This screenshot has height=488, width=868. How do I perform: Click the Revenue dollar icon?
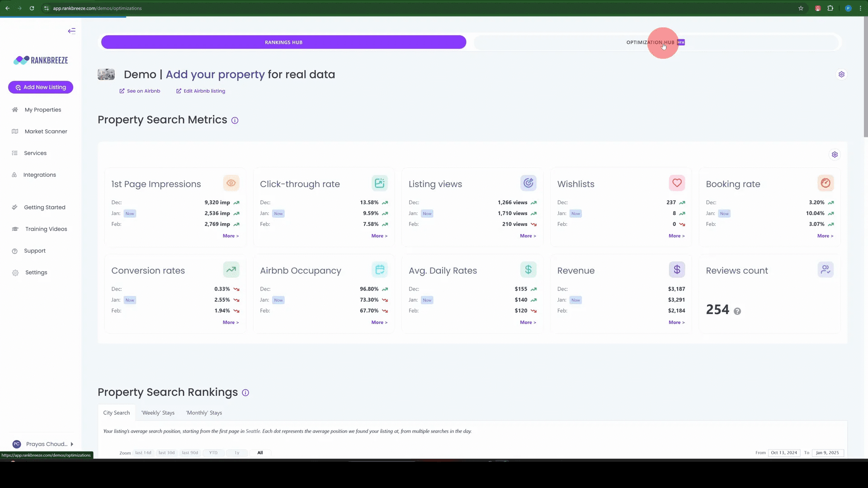[x=677, y=270]
